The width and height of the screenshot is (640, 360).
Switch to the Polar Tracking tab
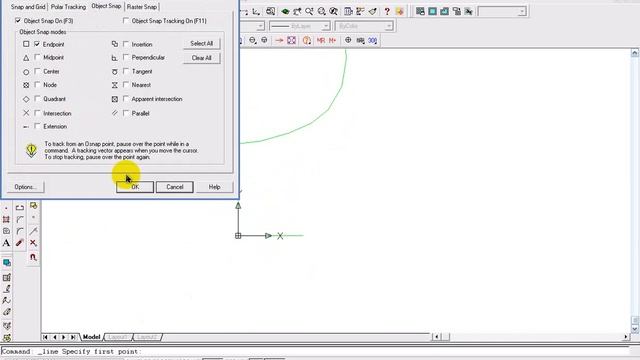[68, 7]
